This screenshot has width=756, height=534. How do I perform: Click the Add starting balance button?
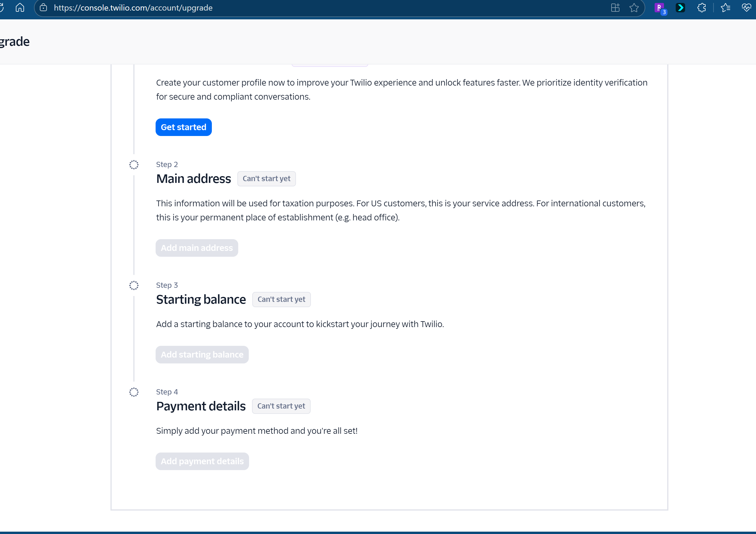tap(202, 354)
